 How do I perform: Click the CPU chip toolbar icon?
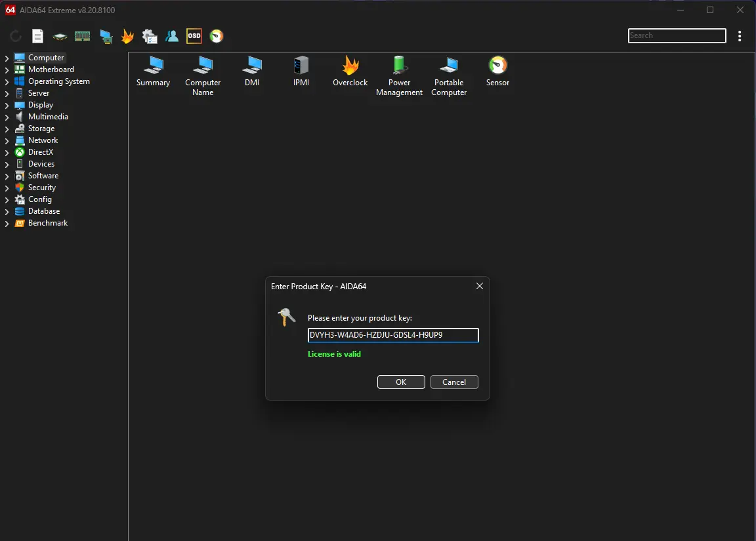60,37
